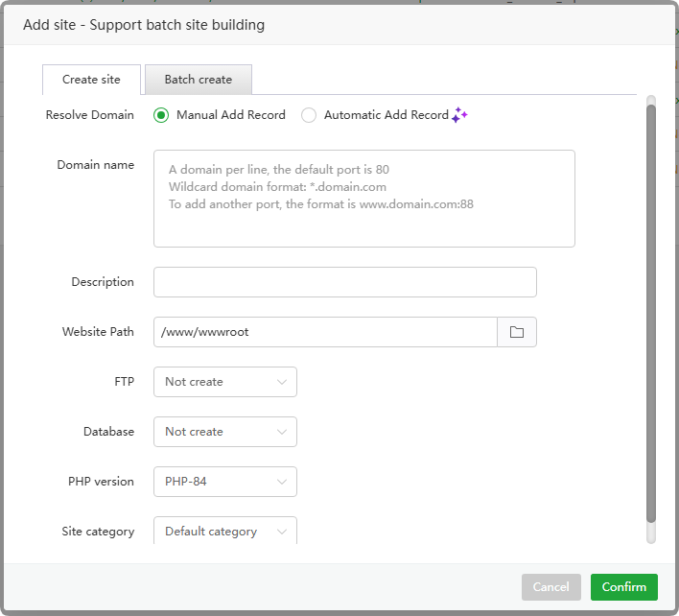Click the sparkle icon beside Automatic Add Record
This screenshot has height=616, width=679.
point(459,115)
